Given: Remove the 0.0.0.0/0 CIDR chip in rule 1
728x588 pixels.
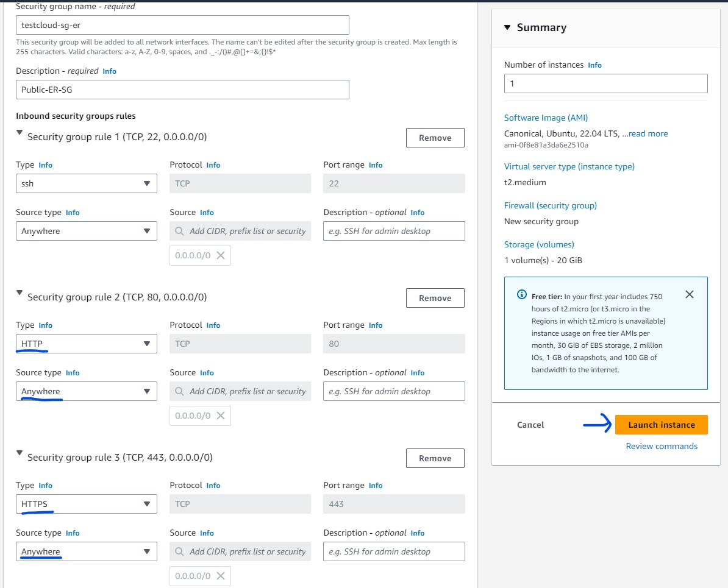Looking at the screenshot, I should click(221, 256).
